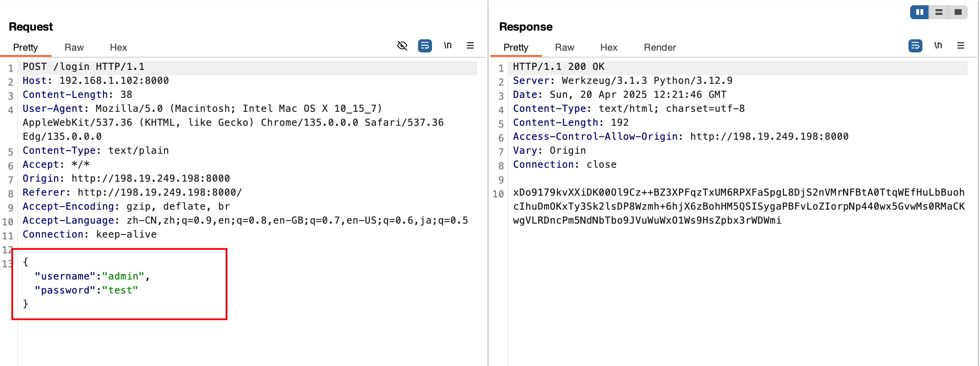This screenshot has width=980, height=366.
Task: Click the encoded response body text
Action: pos(739,206)
